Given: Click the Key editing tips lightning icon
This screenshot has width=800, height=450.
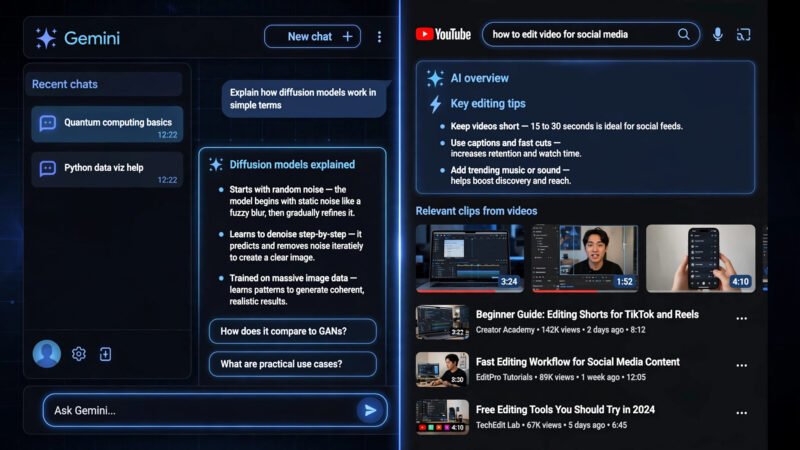Looking at the screenshot, I should click(435, 104).
